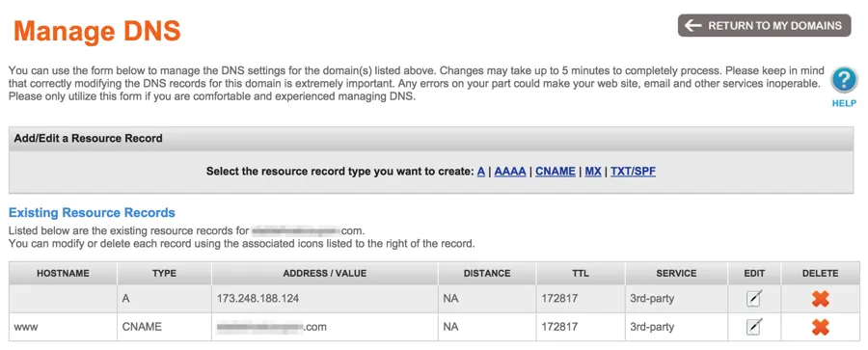Delete the A record for 173.248.188.124
868x350 pixels.
pos(821,299)
